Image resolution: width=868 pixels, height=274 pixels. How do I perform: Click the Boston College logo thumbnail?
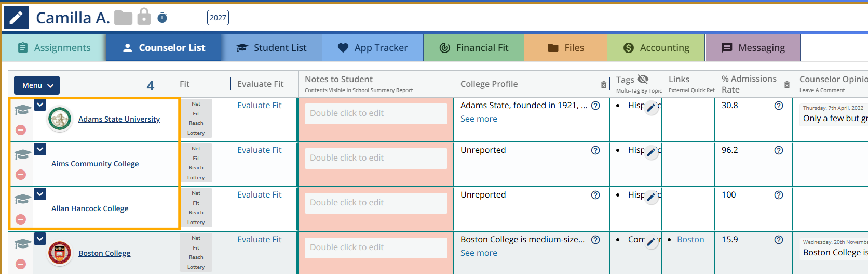tap(60, 253)
